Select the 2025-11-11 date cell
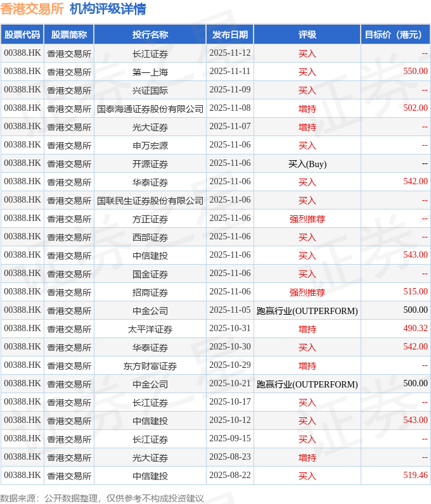Image resolution: width=431 pixels, height=504 pixels. 230,71
